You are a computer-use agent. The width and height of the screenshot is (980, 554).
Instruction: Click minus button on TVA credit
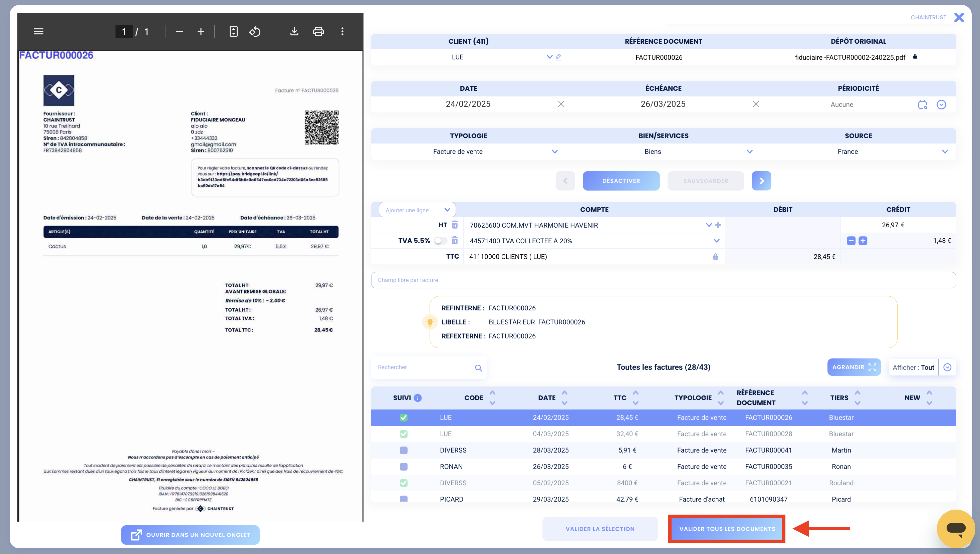click(851, 241)
